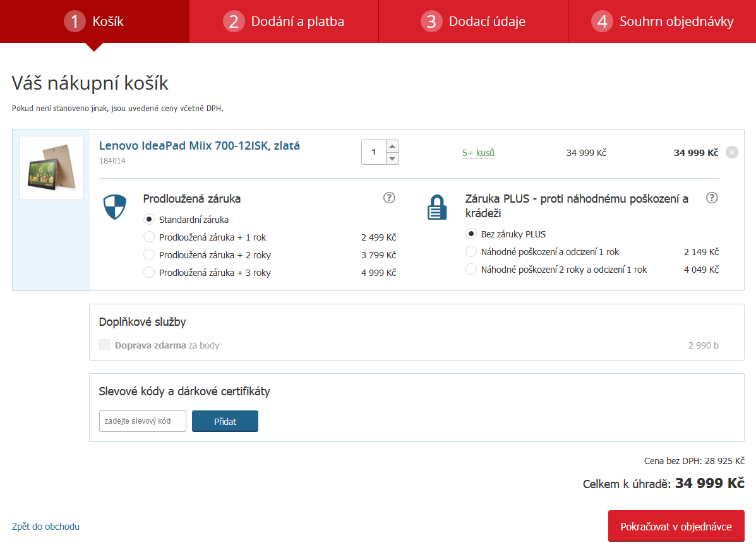The height and width of the screenshot is (555, 756).
Task: Click the 2 990 b points value
Action: 704,345
